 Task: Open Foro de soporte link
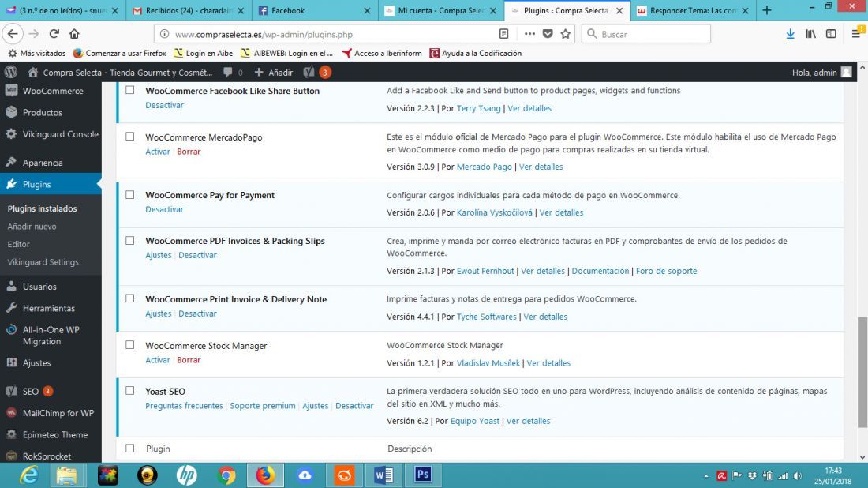point(667,271)
